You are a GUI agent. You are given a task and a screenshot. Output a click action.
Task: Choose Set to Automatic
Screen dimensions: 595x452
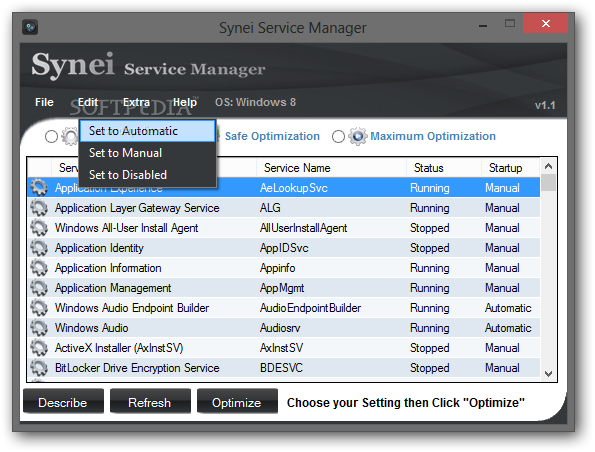pyautogui.click(x=148, y=131)
